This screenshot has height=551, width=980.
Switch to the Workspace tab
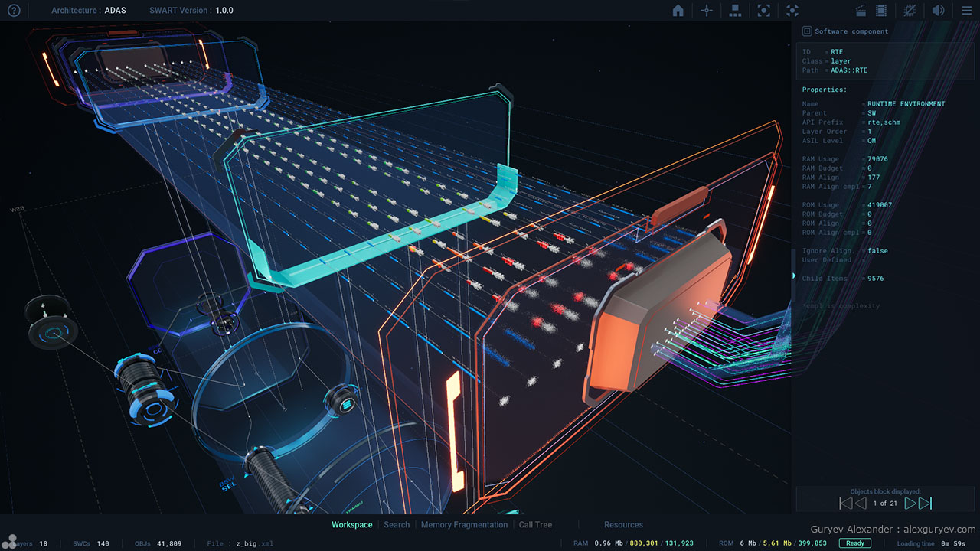click(351, 525)
